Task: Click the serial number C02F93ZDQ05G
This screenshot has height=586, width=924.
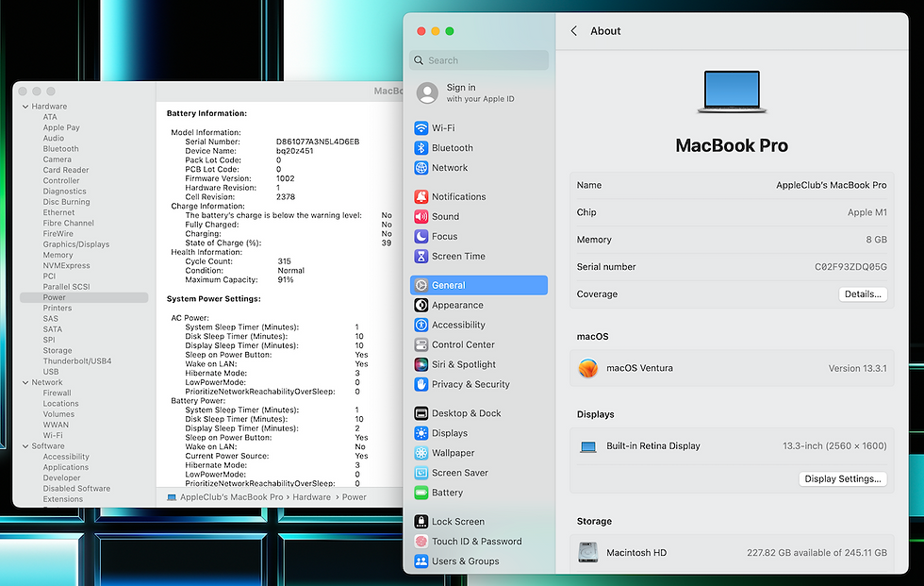Action: click(x=850, y=267)
